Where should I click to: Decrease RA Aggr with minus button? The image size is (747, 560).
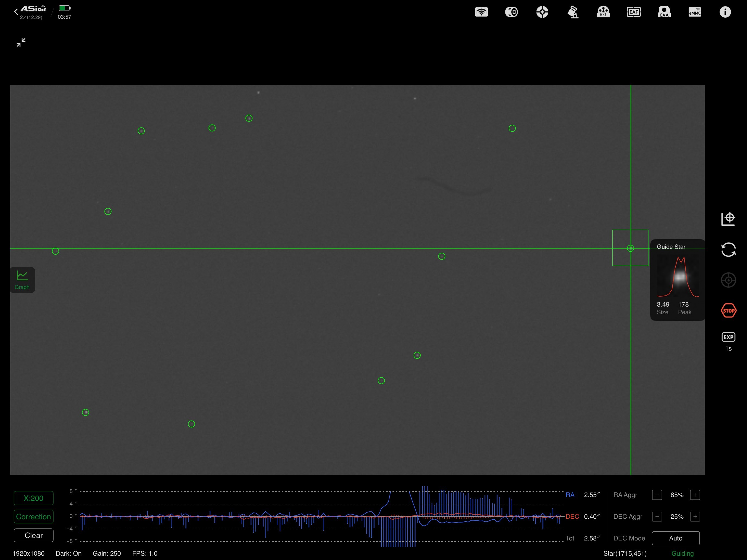(x=657, y=495)
